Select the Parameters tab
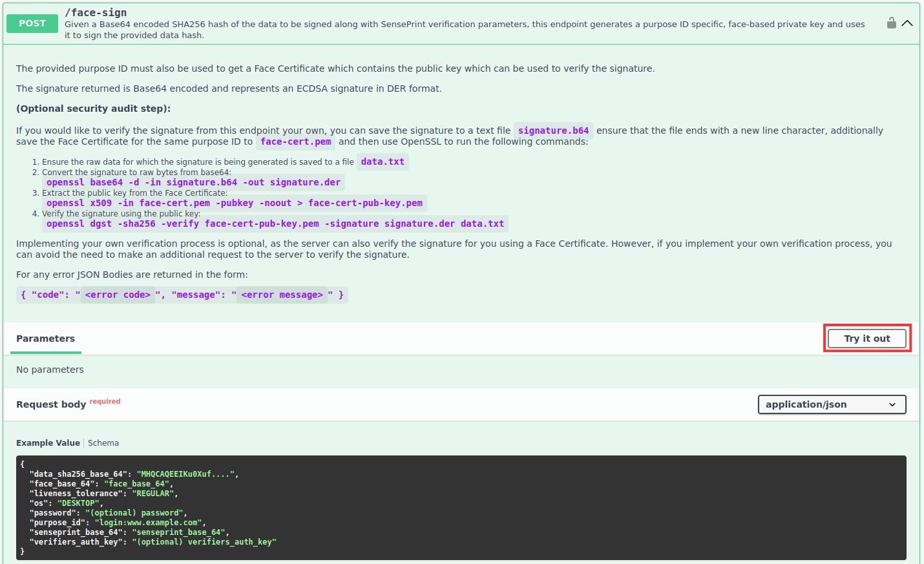924x564 pixels. [x=45, y=339]
